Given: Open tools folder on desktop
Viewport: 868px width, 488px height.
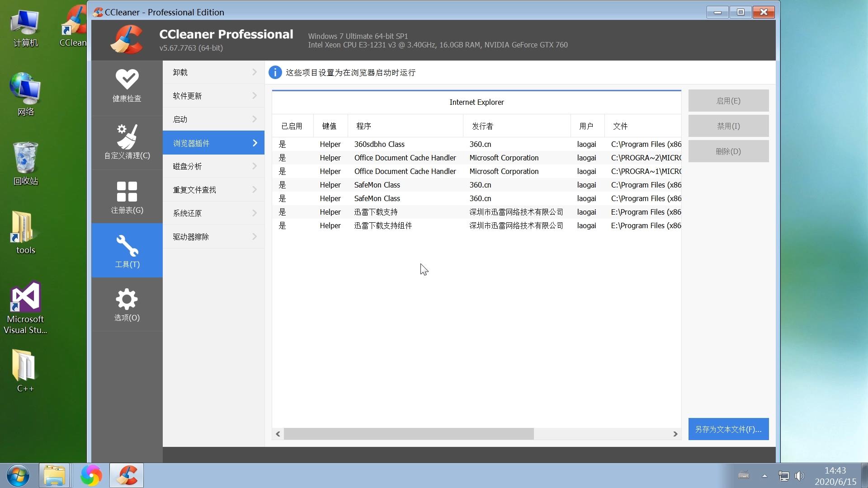Looking at the screenshot, I should tap(25, 232).
